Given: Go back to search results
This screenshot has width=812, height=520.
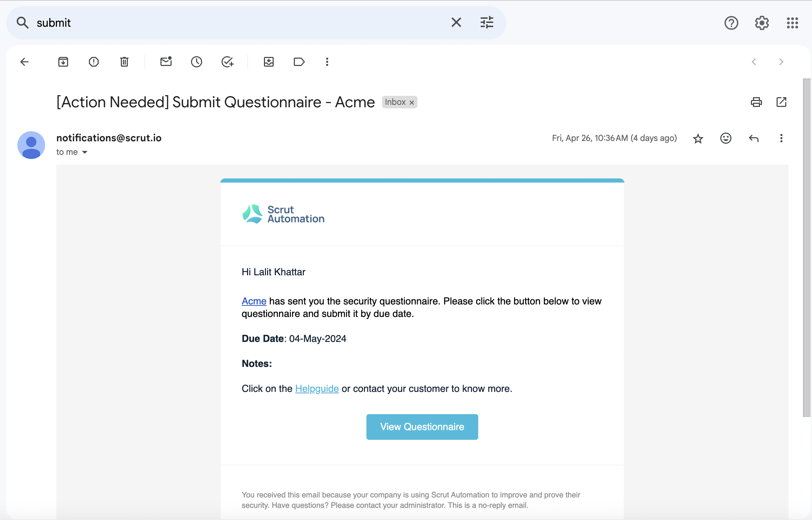Looking at the screenshot, I should coord(24,62).
